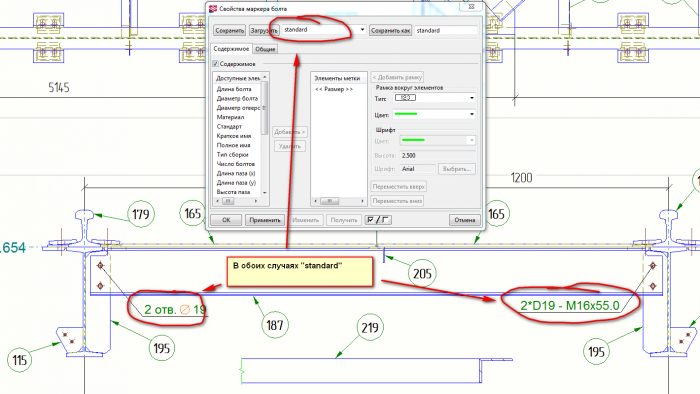The width and height of the screenshot is (700, 394).
Task: Click the Сохранить как button
Action: point(391,30)
